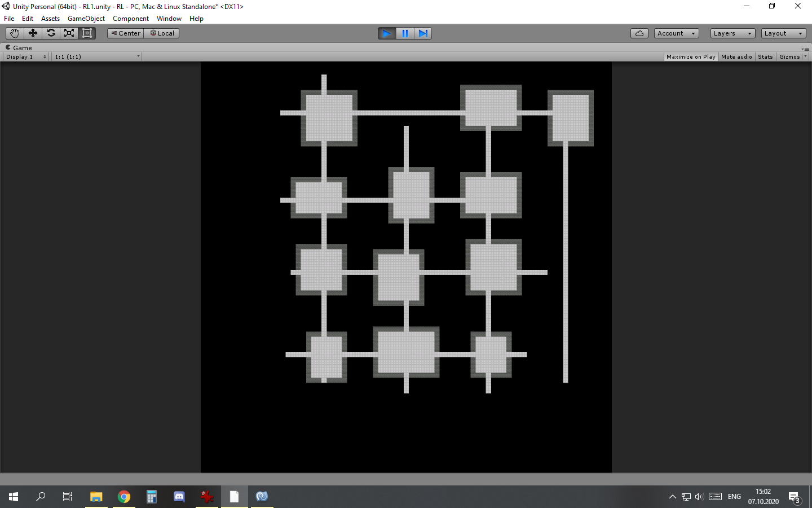Viewport: 812px width, 508px height.
Task: Select the Rect transform tool
Action: pyautogui.click(x=87, y=33)
